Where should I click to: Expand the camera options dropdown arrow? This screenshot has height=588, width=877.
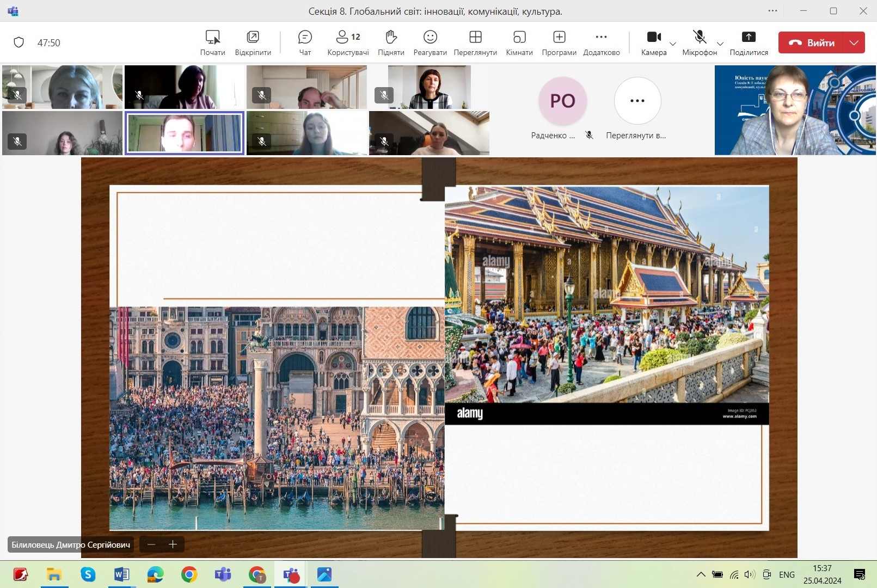(673, 44)
